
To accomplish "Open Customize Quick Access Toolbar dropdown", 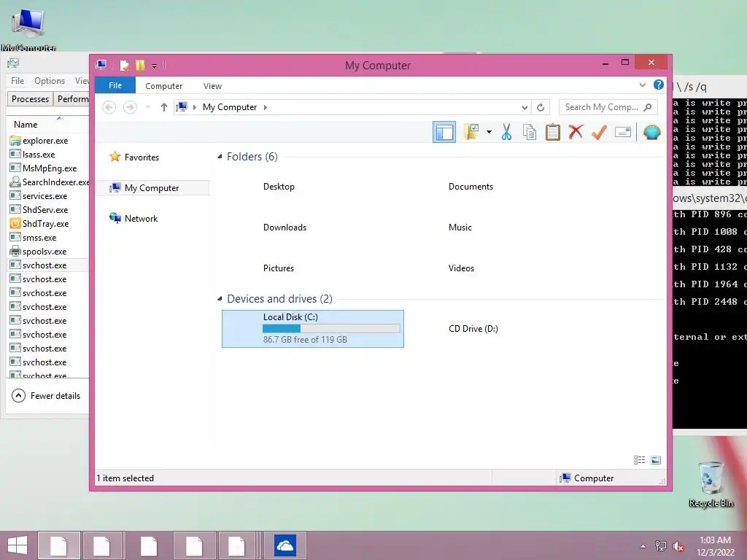I will (155, 66).
